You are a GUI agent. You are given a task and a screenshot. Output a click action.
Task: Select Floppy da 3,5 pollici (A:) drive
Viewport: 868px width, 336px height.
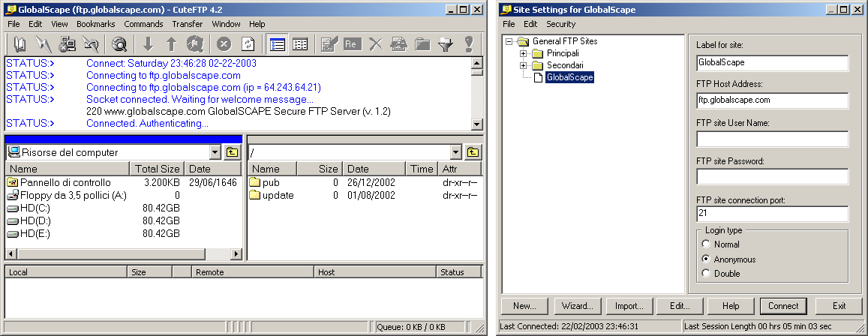(67, 195)
